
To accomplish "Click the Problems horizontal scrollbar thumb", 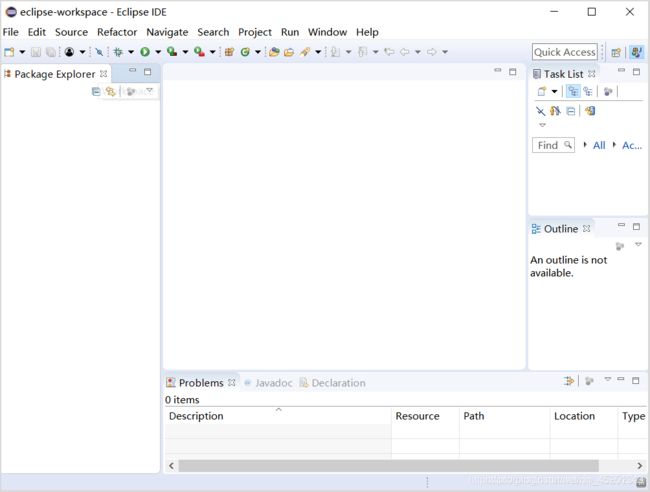I will (388, 465).
